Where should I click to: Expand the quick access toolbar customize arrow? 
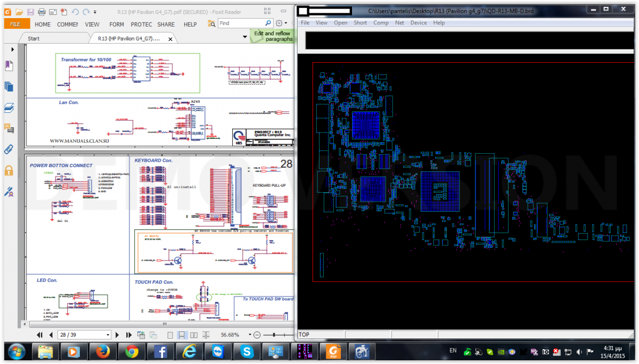click(95, 12)
